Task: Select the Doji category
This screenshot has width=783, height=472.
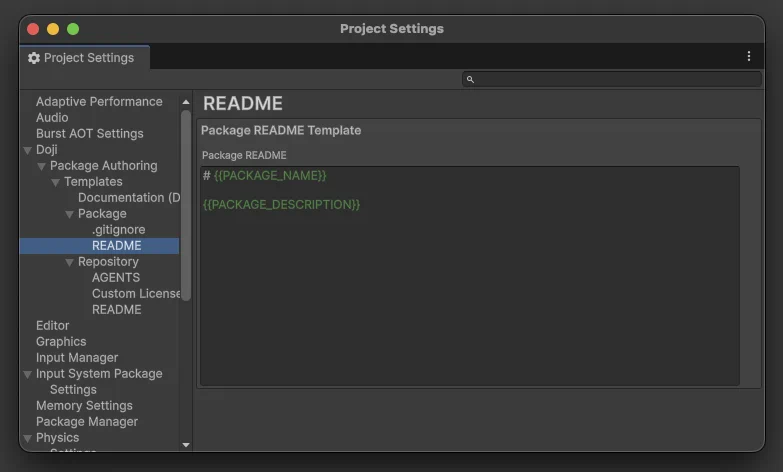Action: tap(46, 149)
